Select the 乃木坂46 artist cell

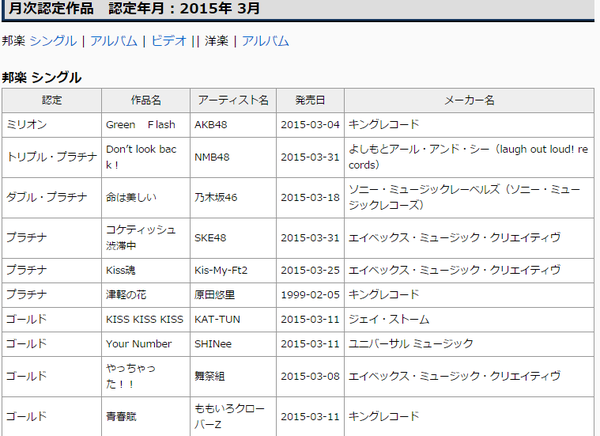[x=233, y=198]
